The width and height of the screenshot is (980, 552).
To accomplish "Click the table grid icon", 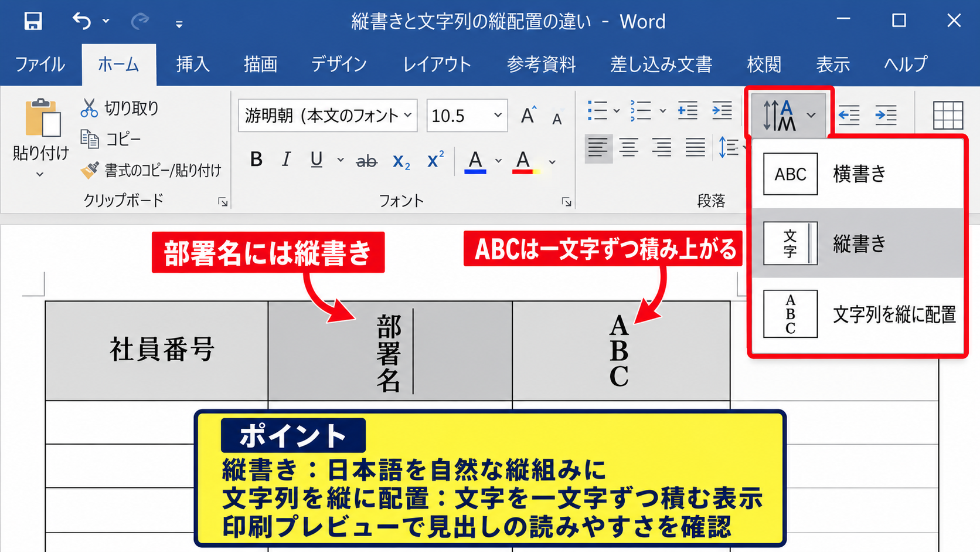I will (948, 115).
